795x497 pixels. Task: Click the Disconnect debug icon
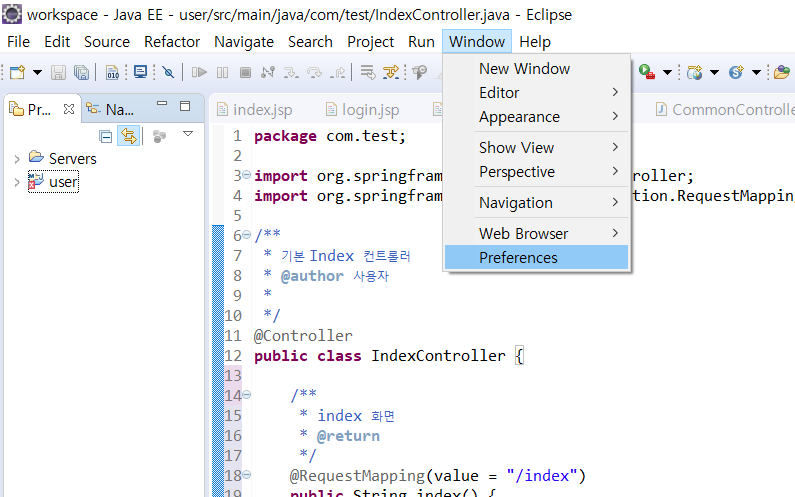coord(268,73)
